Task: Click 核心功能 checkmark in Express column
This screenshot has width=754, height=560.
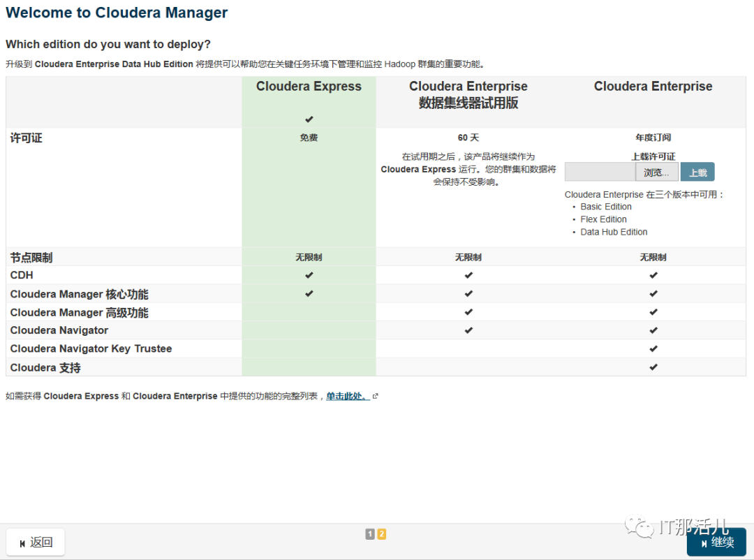Action: point(309,293)
